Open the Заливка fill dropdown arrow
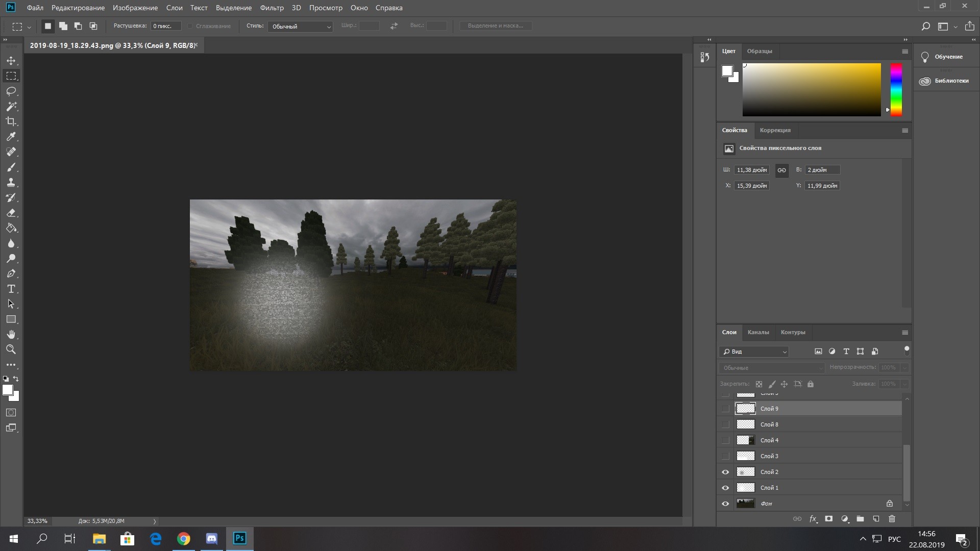 pos(904,384)
